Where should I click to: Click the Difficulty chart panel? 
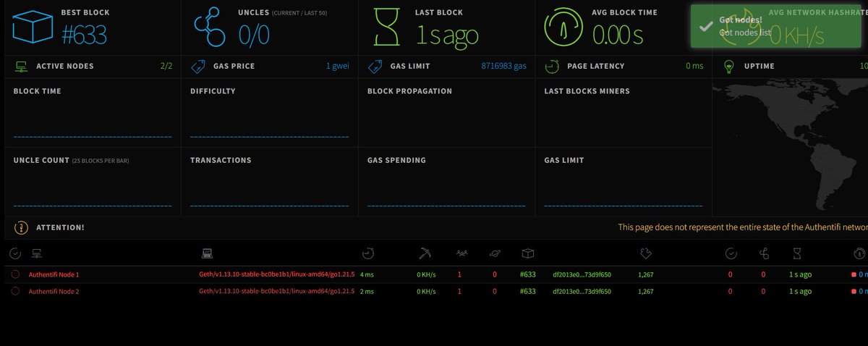click(x=269, y=113)
